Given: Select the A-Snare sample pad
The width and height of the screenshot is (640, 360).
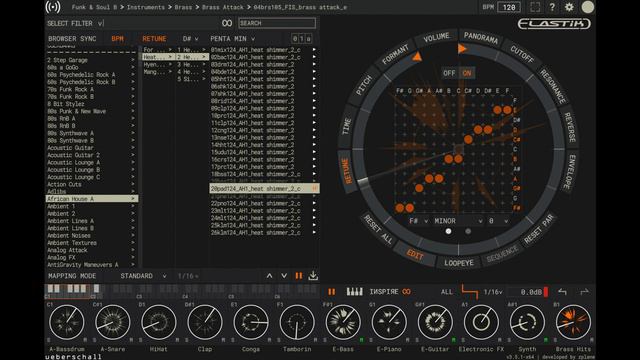Looking at the screenshot, I should [x=113, y=322].
